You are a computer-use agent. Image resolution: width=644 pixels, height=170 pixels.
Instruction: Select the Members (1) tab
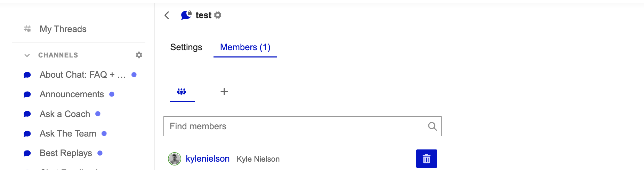245,47
